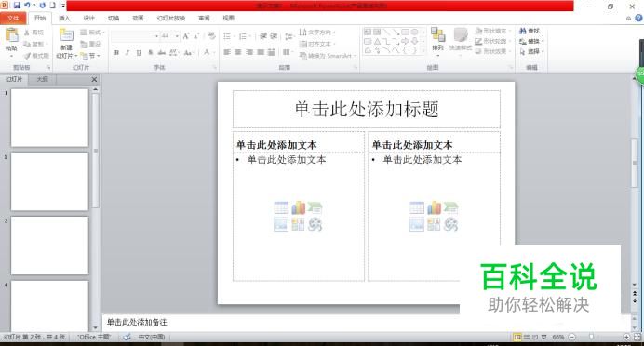Click Convert to SmartArt button
Viewport: 644px width, 346px height.
[x=329, y=56]
